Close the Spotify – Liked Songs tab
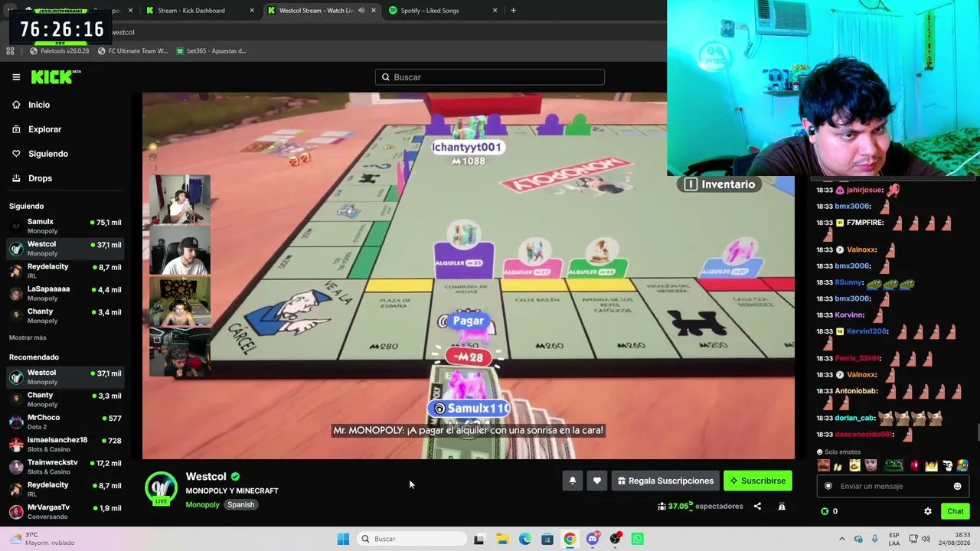980x551 pixels. [495, 11]
